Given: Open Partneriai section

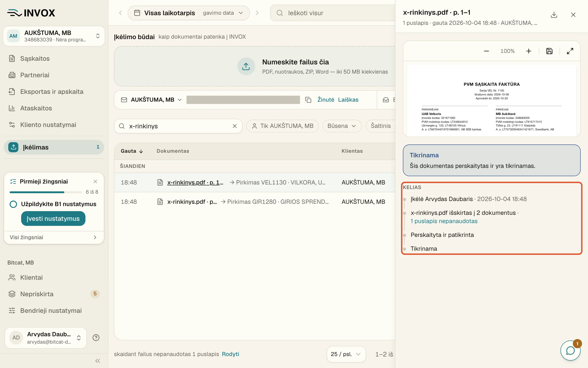Looking at the screenshot, I should [54, 75].
